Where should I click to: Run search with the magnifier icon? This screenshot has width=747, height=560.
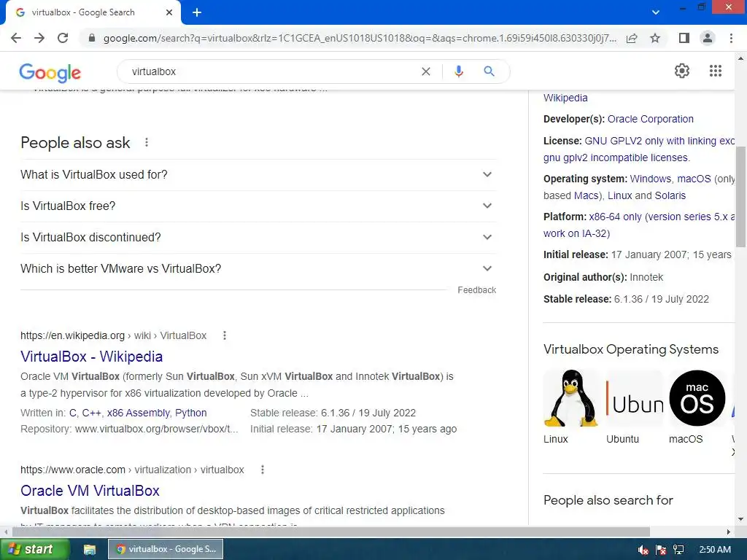click(x=489, y=71)
